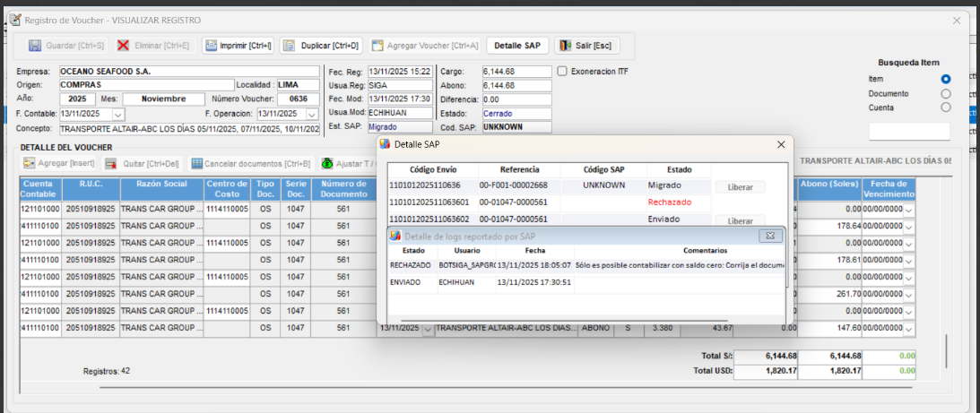Click the red X Eliminar icon

pos(123,46)
